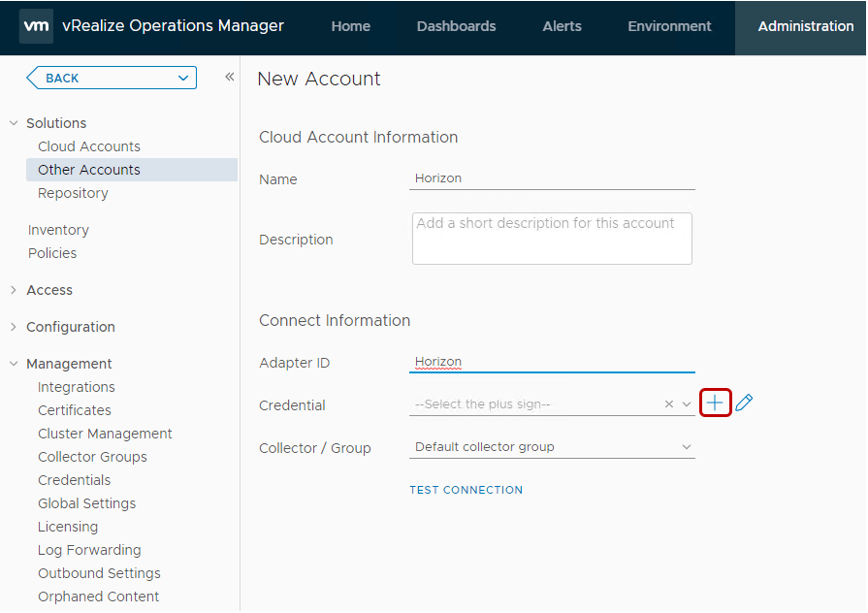Image resolution: width=868 pixels, height=613 pixels.
Task: Open the Collector / Group dropdown
Action: (687, 446)
